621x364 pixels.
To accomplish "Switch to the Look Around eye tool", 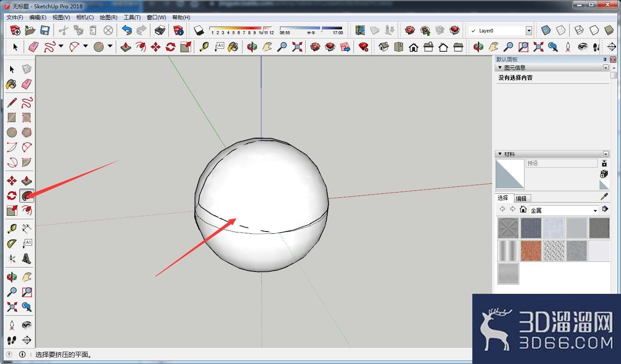I will click(x=27, y=325).
